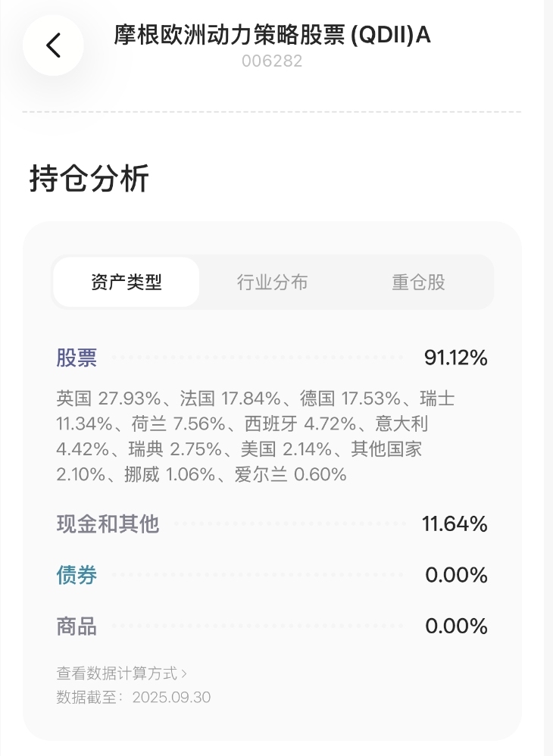The height and width of the screenshot is (756, 553).
Task: Click the 数据截至 2025.09.30 date text
Action: [133, 697]
